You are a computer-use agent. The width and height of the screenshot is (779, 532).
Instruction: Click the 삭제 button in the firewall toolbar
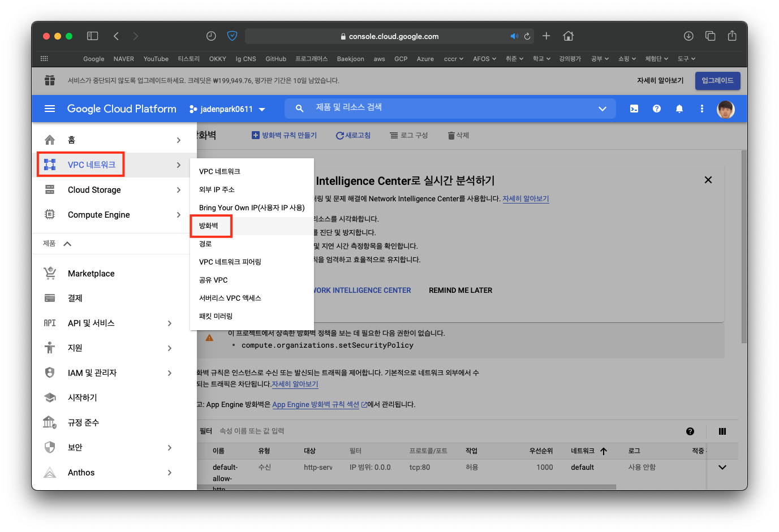[458, 135]
